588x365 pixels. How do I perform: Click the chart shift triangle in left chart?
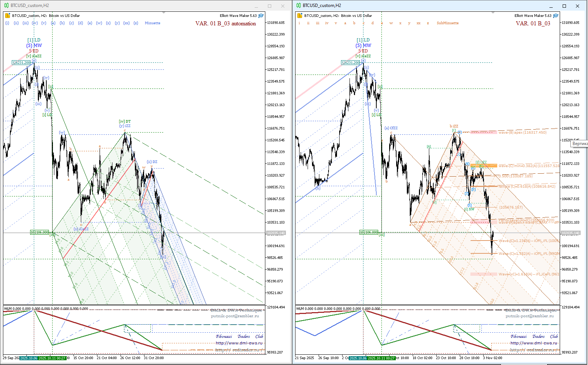(x=164, y=13)
